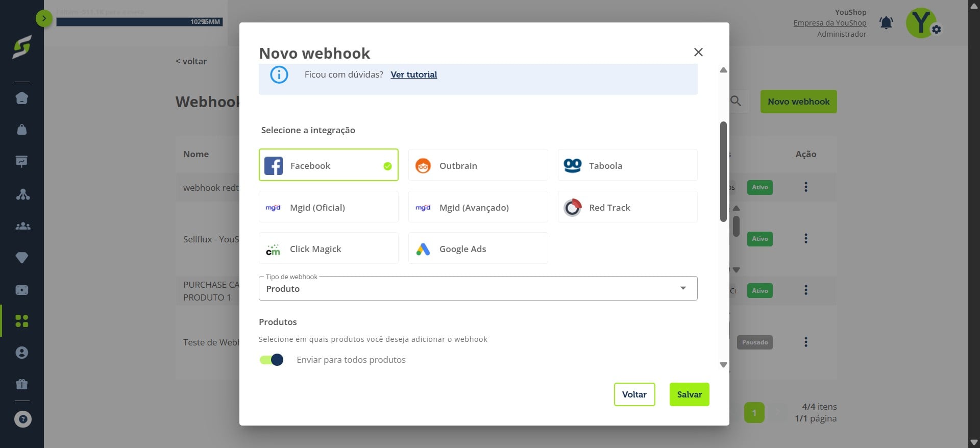Click the Outbrain logo icon
Image resolution: width=980 pixels, height=448 pixels.
pyautogui.click(x=423, y=166)
